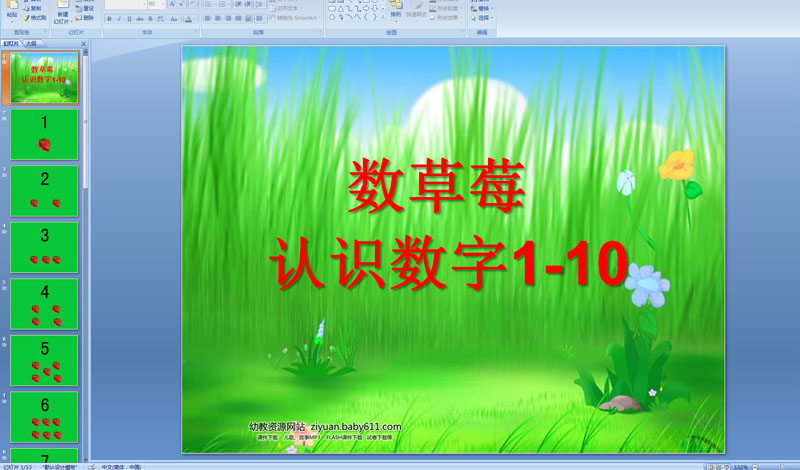Viewport: 800px width, 470px height.
Task: Align text left in paragraph group
Action: tap(208, 18)
